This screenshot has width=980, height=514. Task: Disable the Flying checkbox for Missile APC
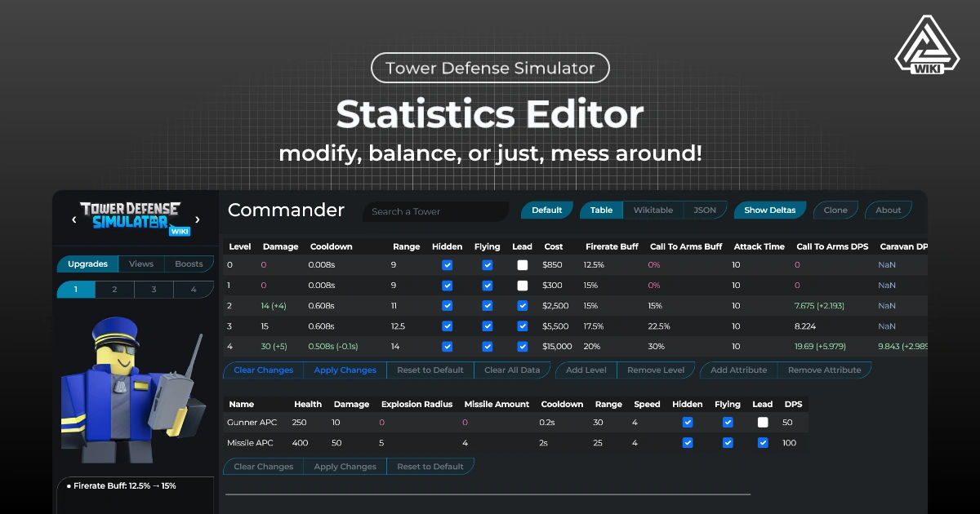(727, 442)
